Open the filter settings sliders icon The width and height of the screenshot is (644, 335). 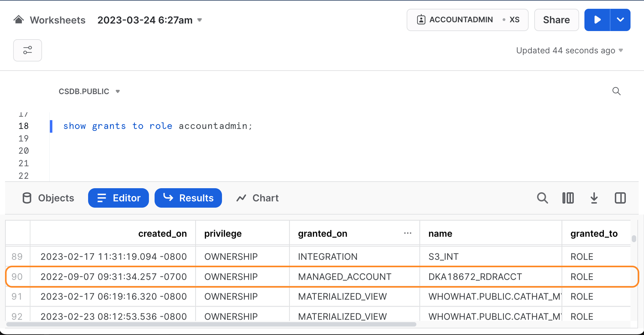pyautogui.click(x=28, y=50)
